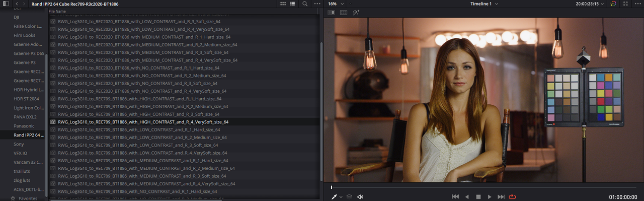Go back with the left arrow
This screenshot has width=644, height=201.
[x=17, y=4]
